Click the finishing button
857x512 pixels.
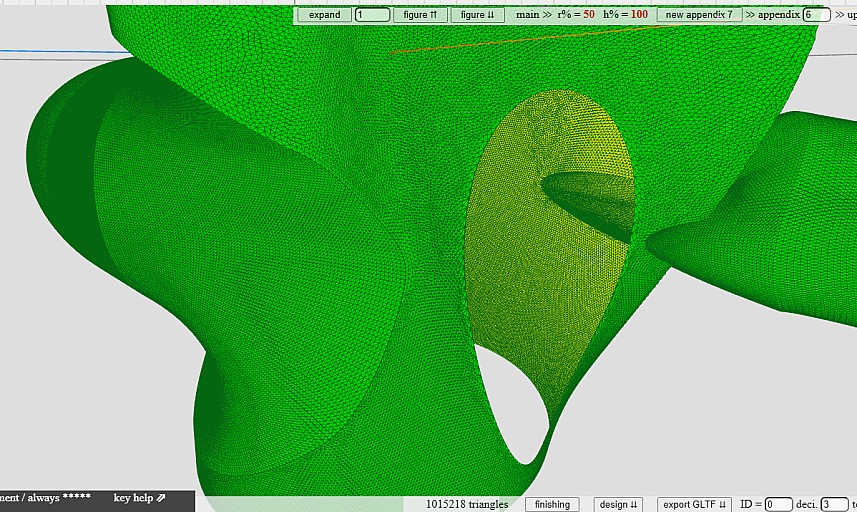[552, 505]
